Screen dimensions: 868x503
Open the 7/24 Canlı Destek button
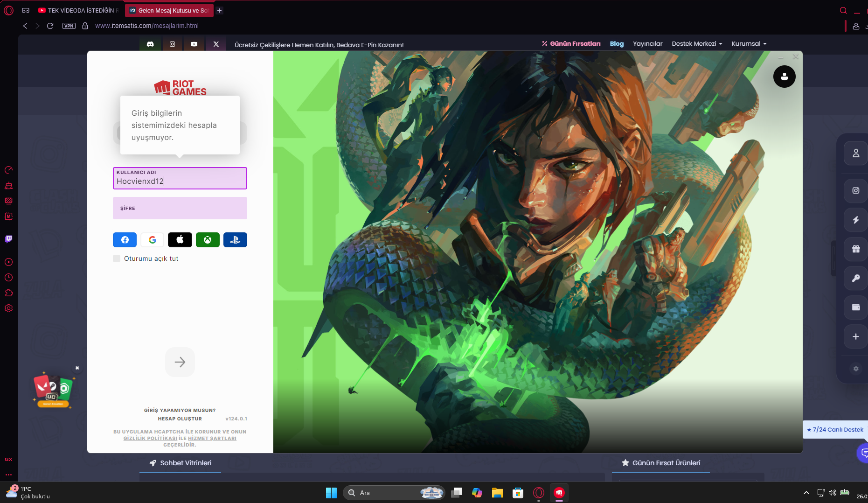coord(835,430)
